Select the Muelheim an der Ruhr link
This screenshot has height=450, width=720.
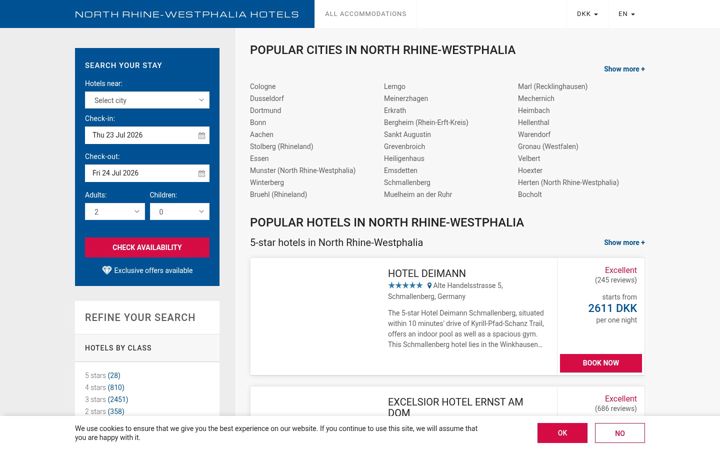(x=418, y=194)
